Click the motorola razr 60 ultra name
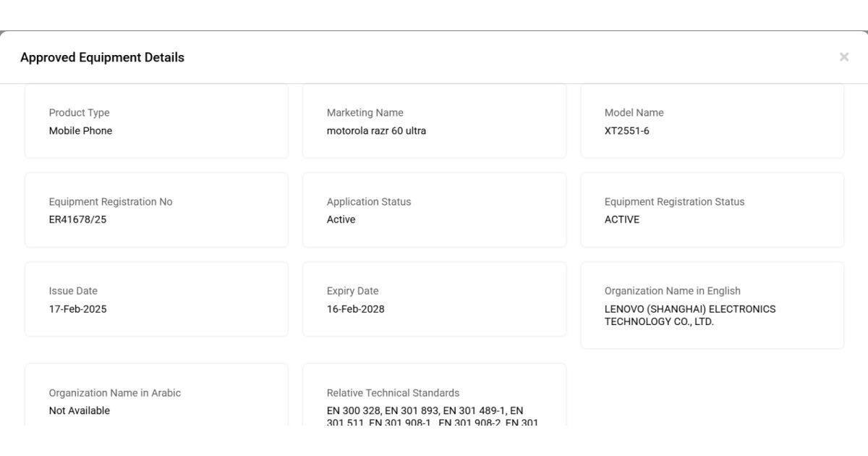The width and height of the screenshot is (868, 456). (x=376, y=131)
